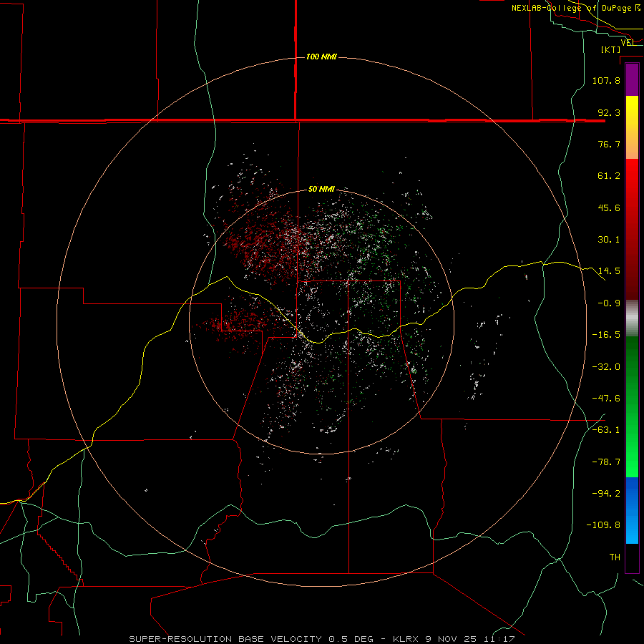This screenshot has width=644, height=644.
Task: Select the -78.7 velocity scale value
Action: click(606, 462)
